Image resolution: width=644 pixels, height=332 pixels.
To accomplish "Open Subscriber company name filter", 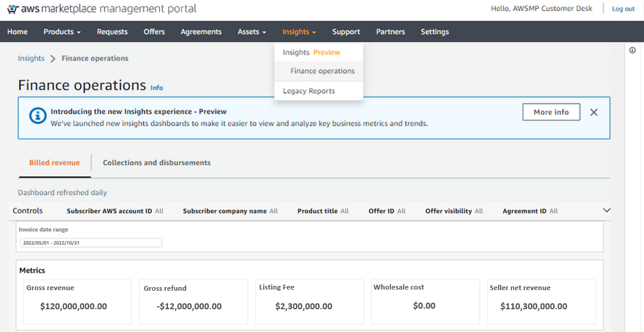I will click(230, 211).
